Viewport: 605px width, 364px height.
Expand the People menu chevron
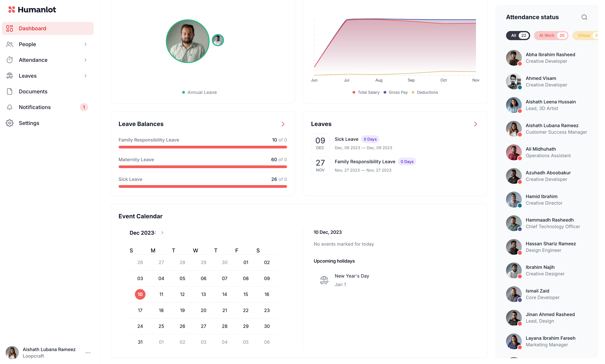coord(85,44)
